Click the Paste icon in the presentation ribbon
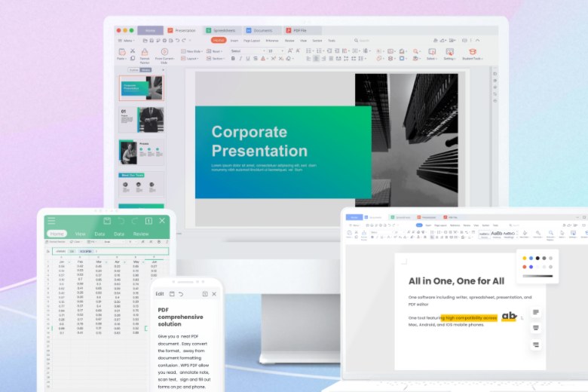 [x=122, y=52]
